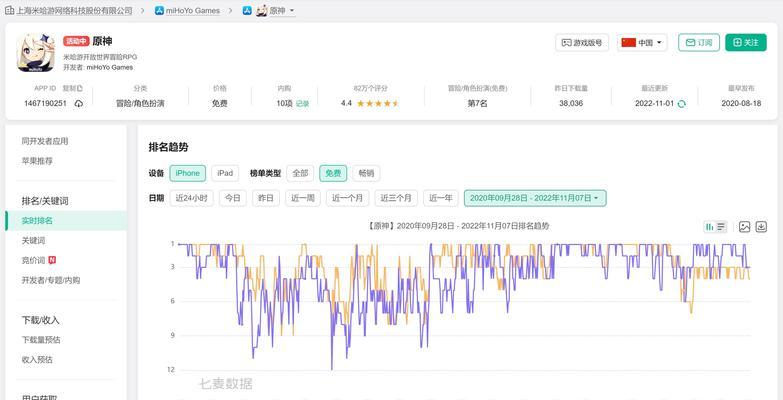This screenshot has height=400, width=783.
Task: Open the 中国 country dropdown
Action: (x=642, y=42)
